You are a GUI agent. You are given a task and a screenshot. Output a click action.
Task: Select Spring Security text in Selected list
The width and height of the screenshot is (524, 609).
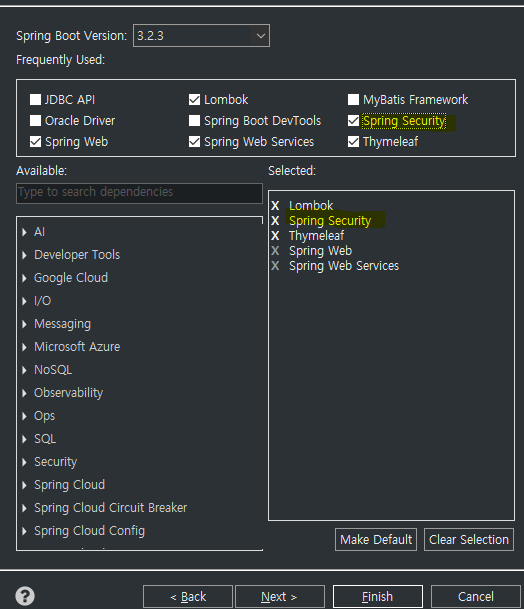[330, 221]
